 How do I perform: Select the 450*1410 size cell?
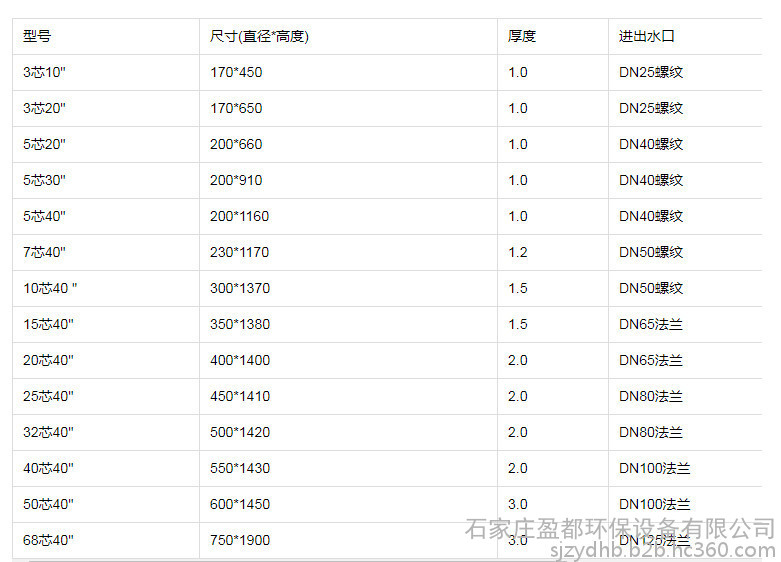[x=240, y=396]
